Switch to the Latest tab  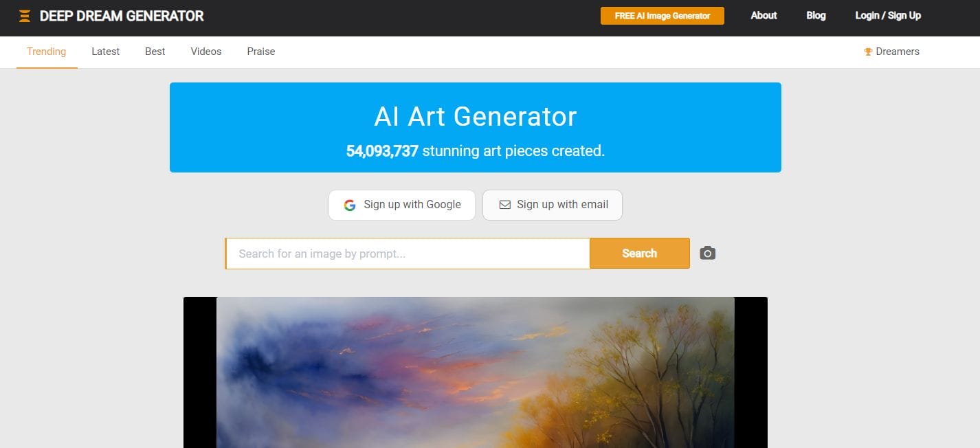click(106, 52)
